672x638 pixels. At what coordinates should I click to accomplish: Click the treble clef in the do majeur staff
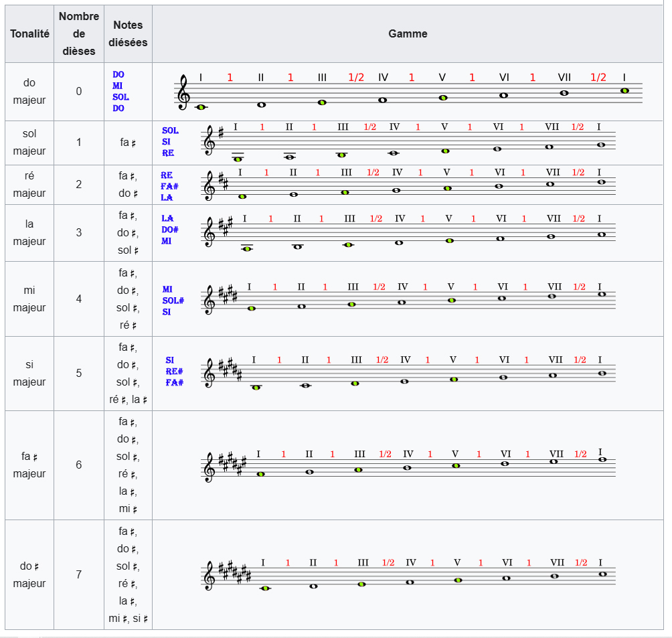tap(183, 93)
